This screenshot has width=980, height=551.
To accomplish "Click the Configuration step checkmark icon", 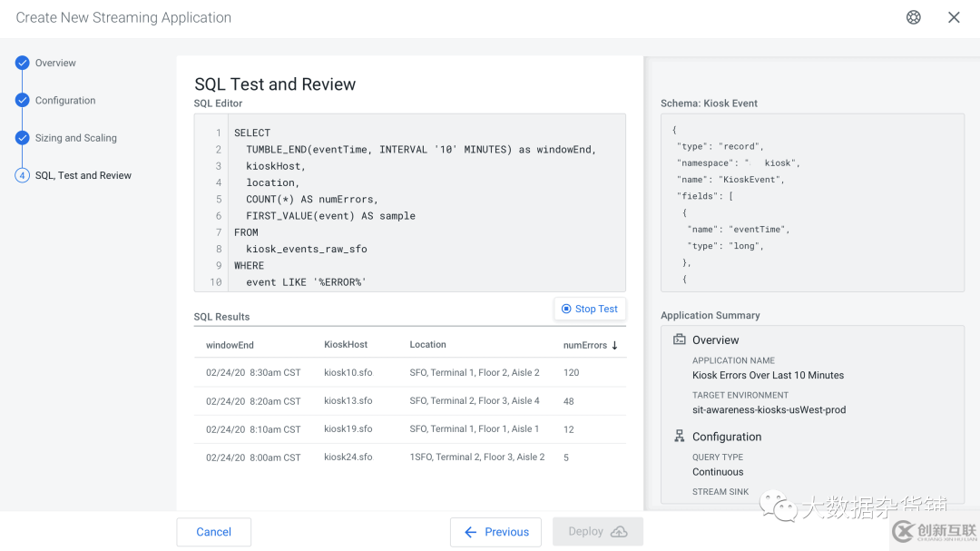I will pyautogui.click(x=23, y=101).
